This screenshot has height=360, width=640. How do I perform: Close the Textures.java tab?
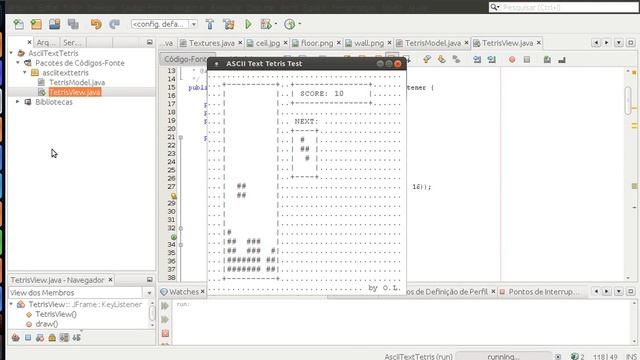[240, 42]
